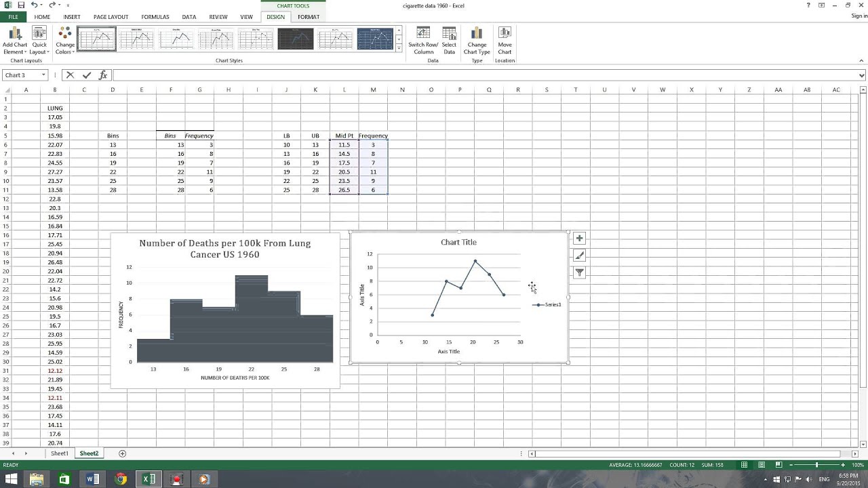Click the vertical scrollbar down arrow
868x488 pixels.
[863, 443]
